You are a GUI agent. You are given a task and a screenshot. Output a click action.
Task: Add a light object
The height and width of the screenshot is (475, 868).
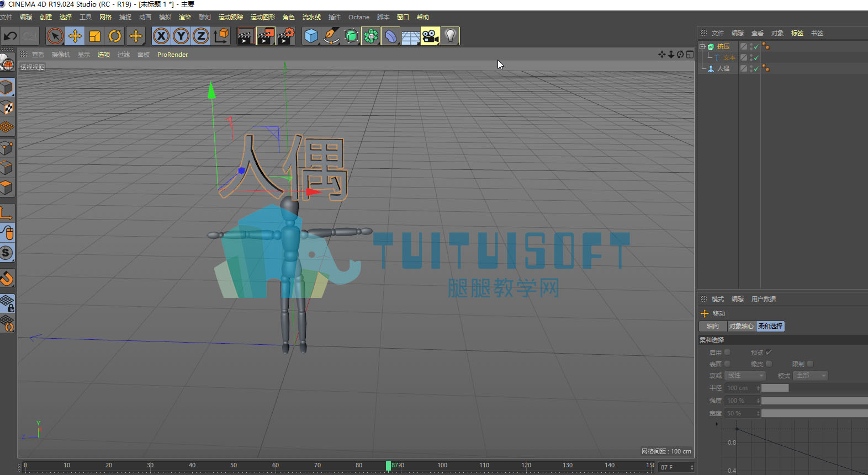pos(451,36)
